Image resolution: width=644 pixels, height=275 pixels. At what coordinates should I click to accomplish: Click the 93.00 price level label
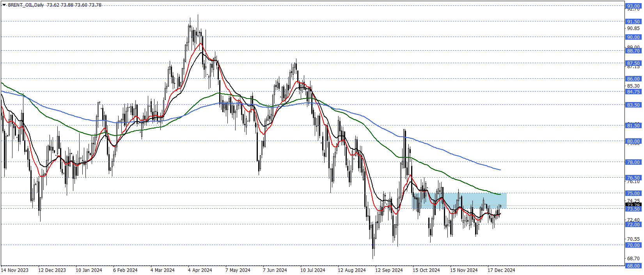pyautogui.click(x=633, y=6)
